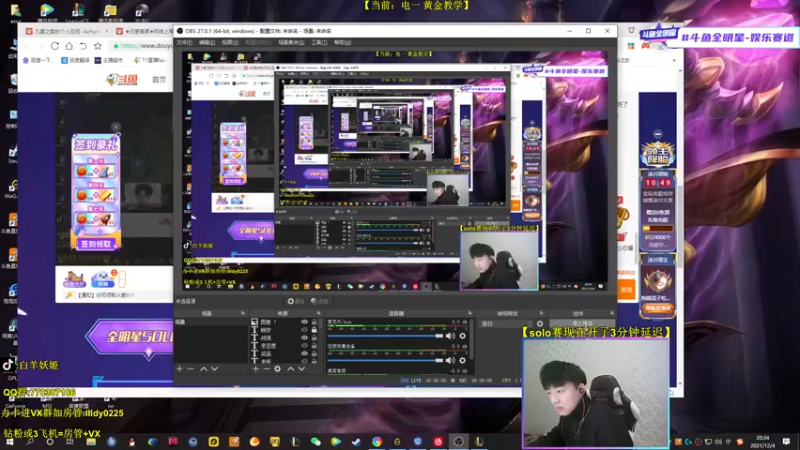Viewport: 800px width, 450px height.
Task: Open WeChat from the taskbar
Action: 315,441
